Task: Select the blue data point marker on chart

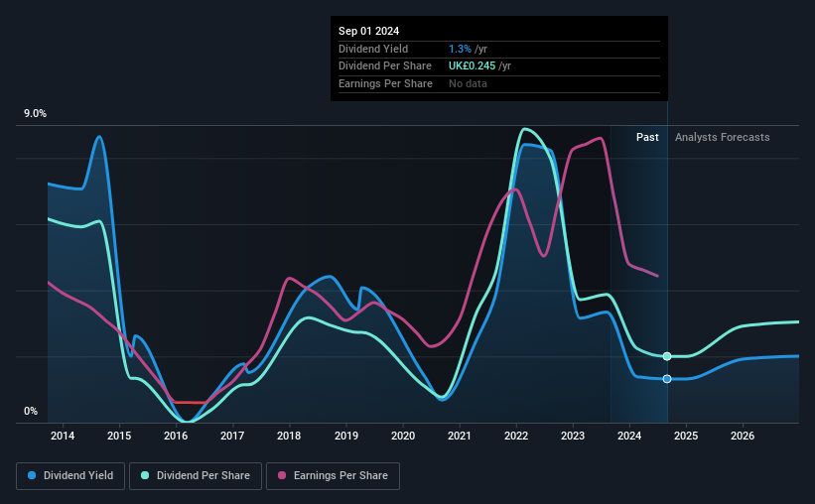Action: tap(667, 379)
